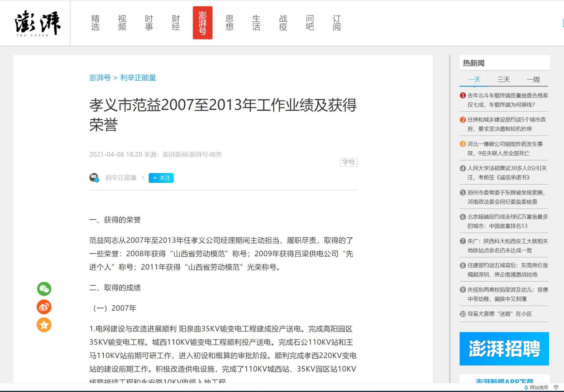The image size is (564, 392).
Task: Click the 澎湃招聘 banner
Action: tap(504, 349)
